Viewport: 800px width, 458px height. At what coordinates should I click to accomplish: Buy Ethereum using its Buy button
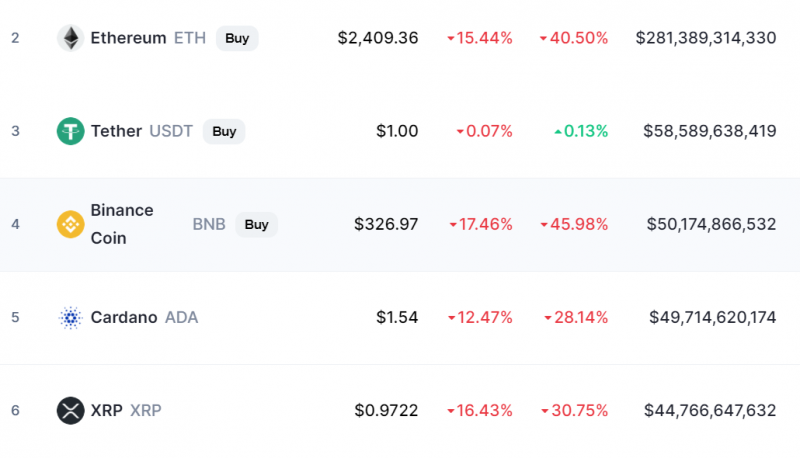coord(237,38)
